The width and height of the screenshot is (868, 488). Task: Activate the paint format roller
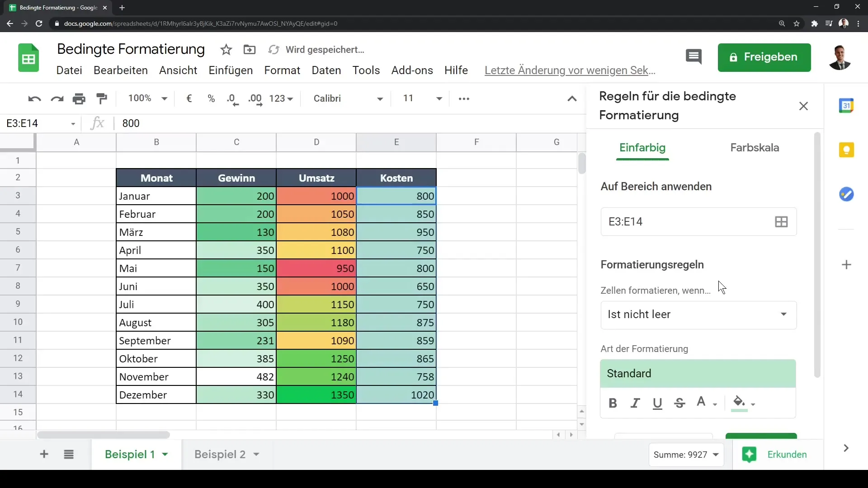[x=102, y=99]
